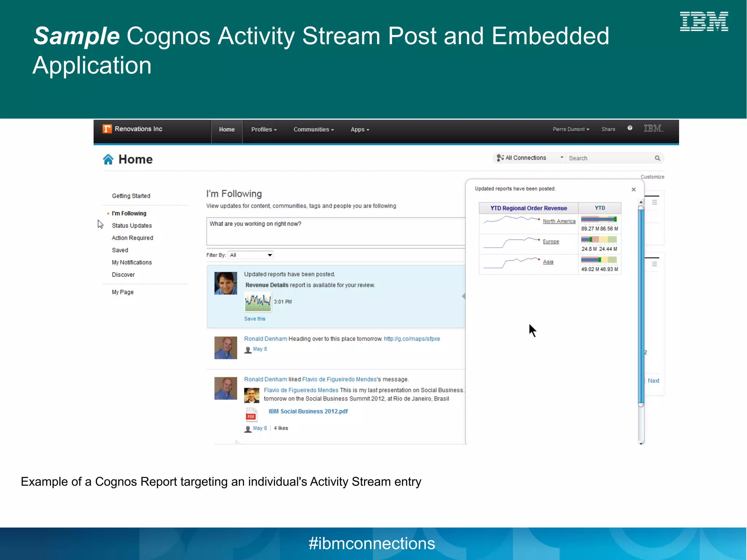This screenshot has width=747, height=560.
Task: Open Saved in the sidebar
Action: [120, 250]
